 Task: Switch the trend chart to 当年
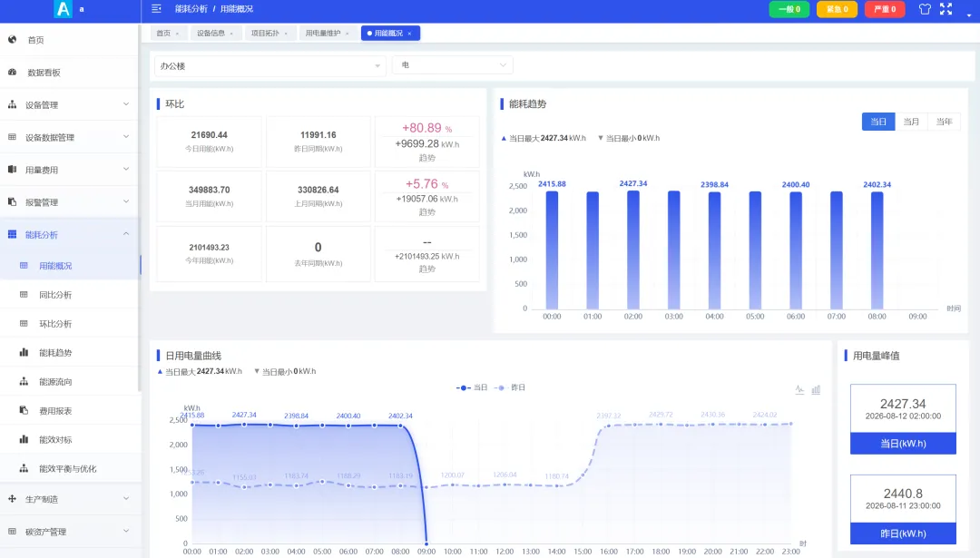pyautogui.click(x=944, y=122)
